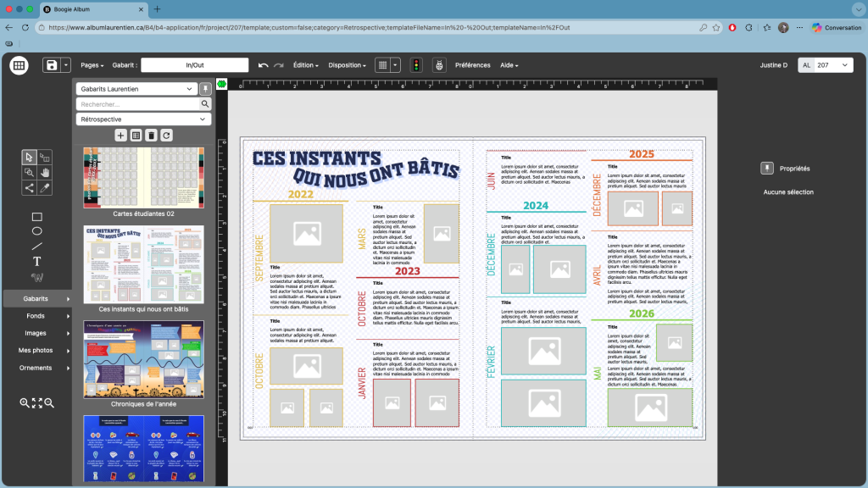Choose the Chroniques de l'année template thumbnail
Image resolution: width=868 pixels, height=488 pixels.
[144, 359]
